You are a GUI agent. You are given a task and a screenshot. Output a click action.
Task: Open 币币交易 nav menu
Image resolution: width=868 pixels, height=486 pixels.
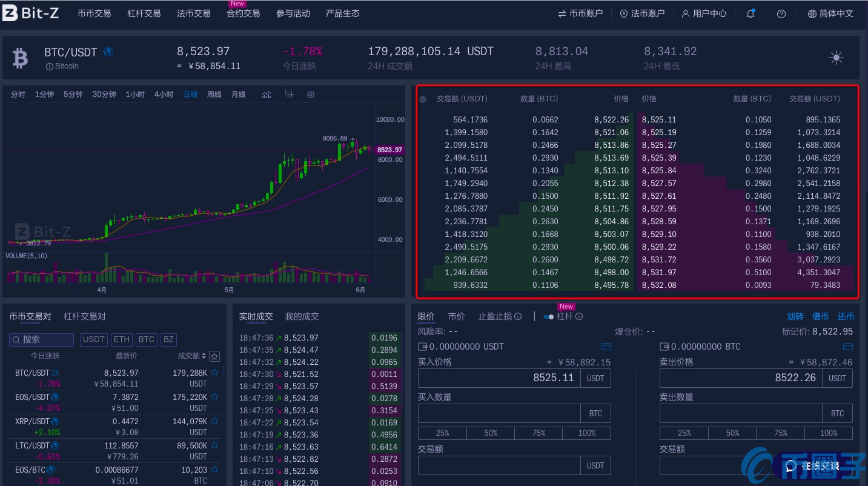pos(94,13)
